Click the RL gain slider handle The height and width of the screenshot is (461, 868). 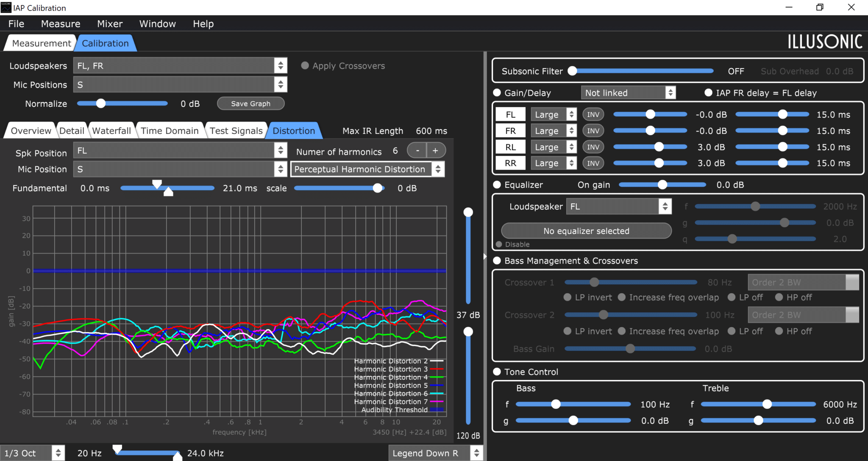point(659,147)
